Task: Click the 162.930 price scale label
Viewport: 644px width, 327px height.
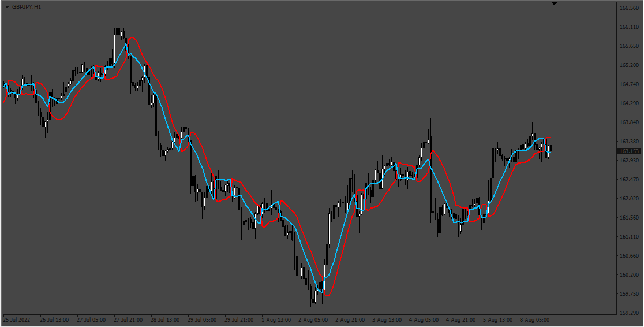Action: point(629,161)
